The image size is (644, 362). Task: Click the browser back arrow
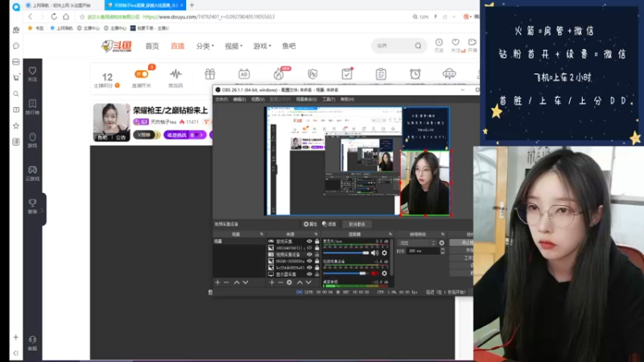click(x=30, y=17)
